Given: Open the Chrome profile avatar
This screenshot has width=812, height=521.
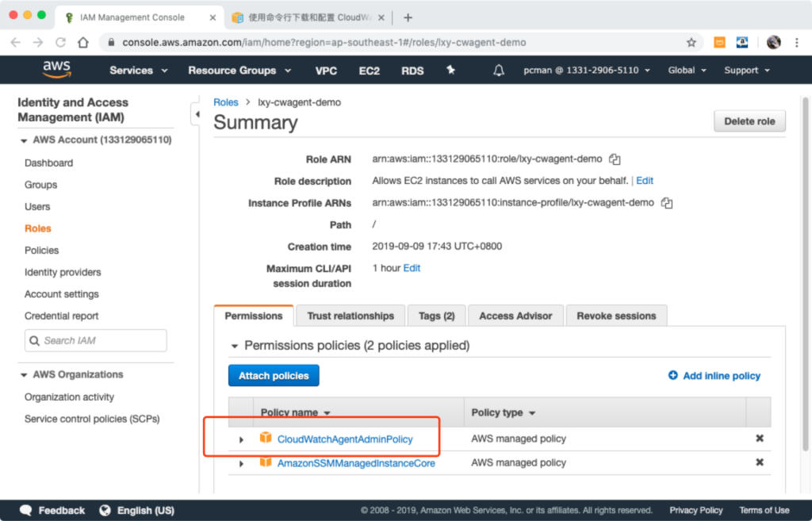Looking at the screenshot, I should click(773, 43).
